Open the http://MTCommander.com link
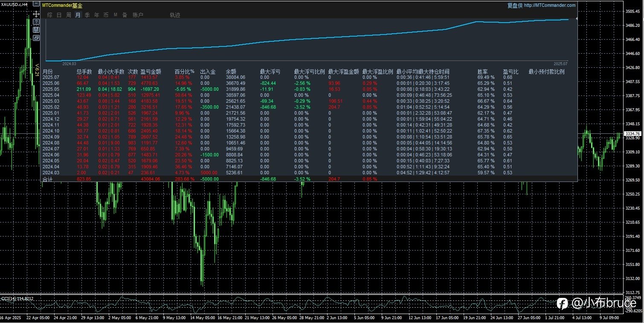 549,6
